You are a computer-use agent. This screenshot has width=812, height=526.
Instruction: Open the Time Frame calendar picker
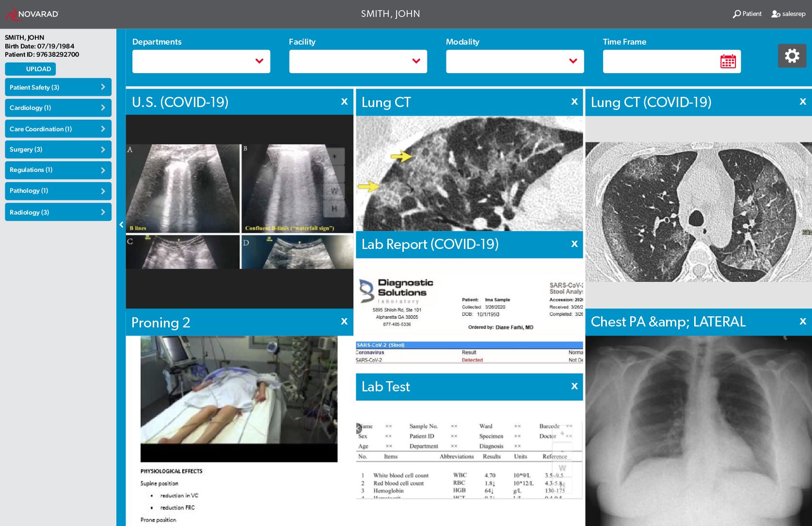click(x=728, y=62)
